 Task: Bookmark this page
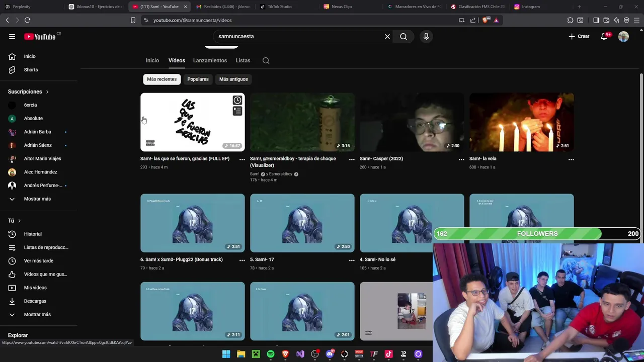[133, 20]
